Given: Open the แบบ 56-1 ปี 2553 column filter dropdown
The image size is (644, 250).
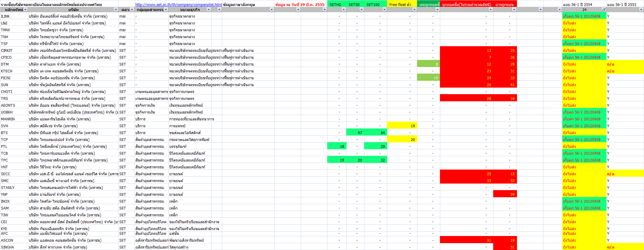Looking at the screenshot, I should click(x=641, y=10).
